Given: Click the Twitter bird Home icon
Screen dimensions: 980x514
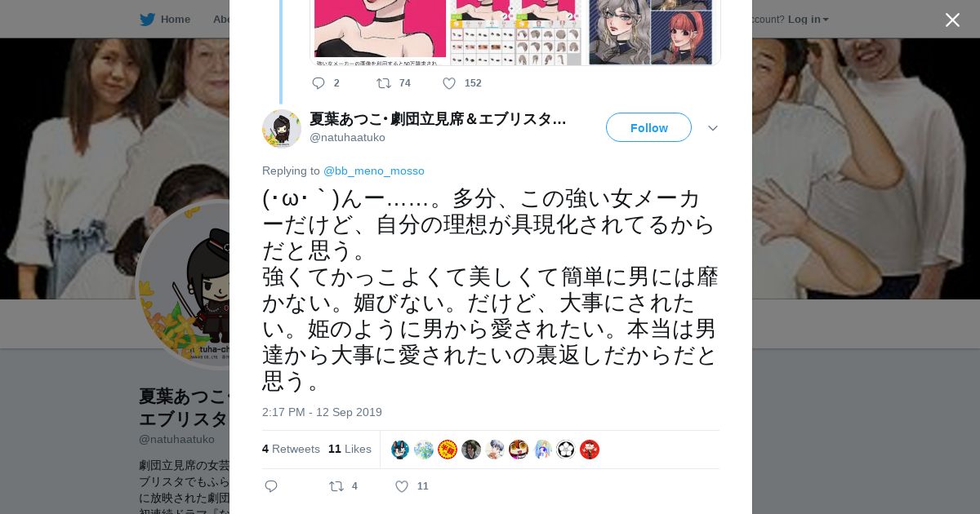Looking at the screenshot, I should coord(147,20).
